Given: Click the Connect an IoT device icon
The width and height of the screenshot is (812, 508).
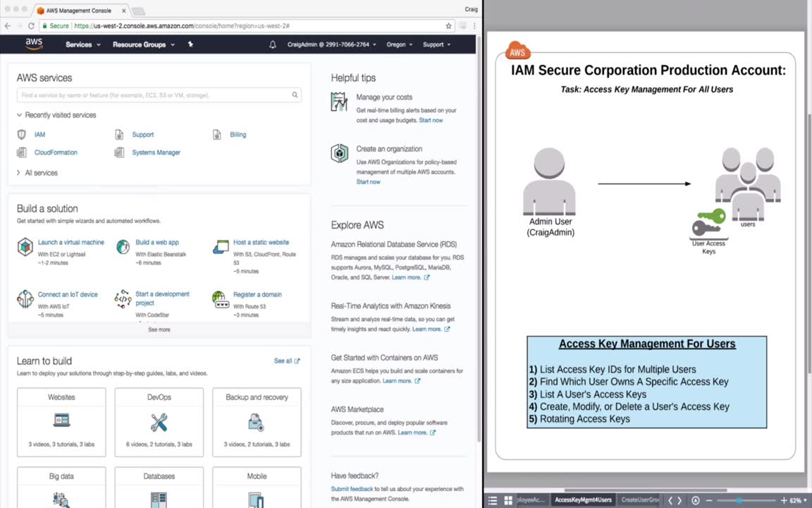Looking at the screenshot, I should pyautogui.click(x=25, y=299).
